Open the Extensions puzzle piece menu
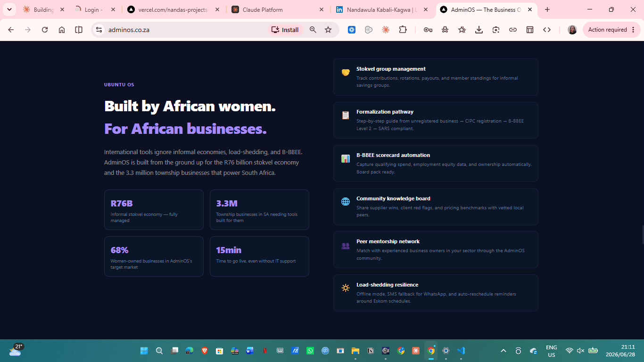This screenshot has width=644, height=362. [x=403, y=30]
